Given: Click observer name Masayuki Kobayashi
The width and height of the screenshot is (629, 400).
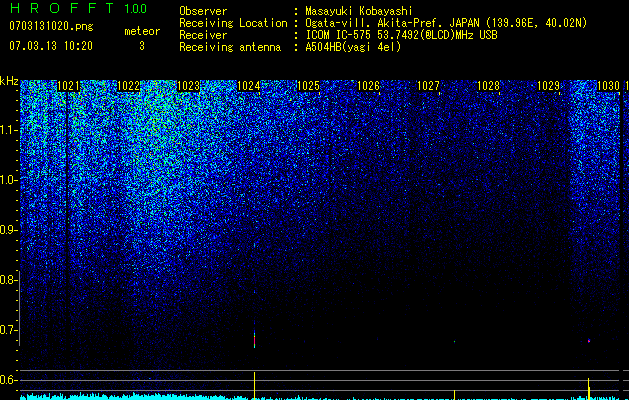Looking at the screenshot, I should click(x=359, y=11).
